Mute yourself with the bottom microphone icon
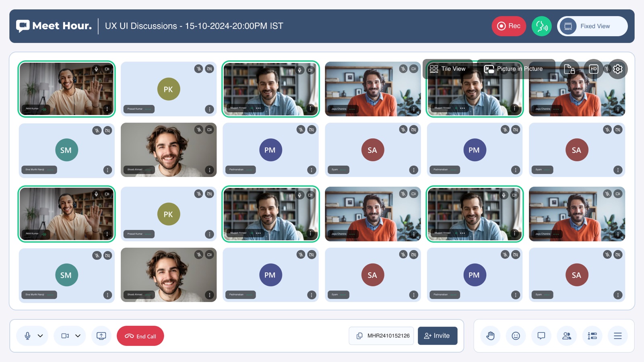Viewport: 644px width, 362px height. 27,336
